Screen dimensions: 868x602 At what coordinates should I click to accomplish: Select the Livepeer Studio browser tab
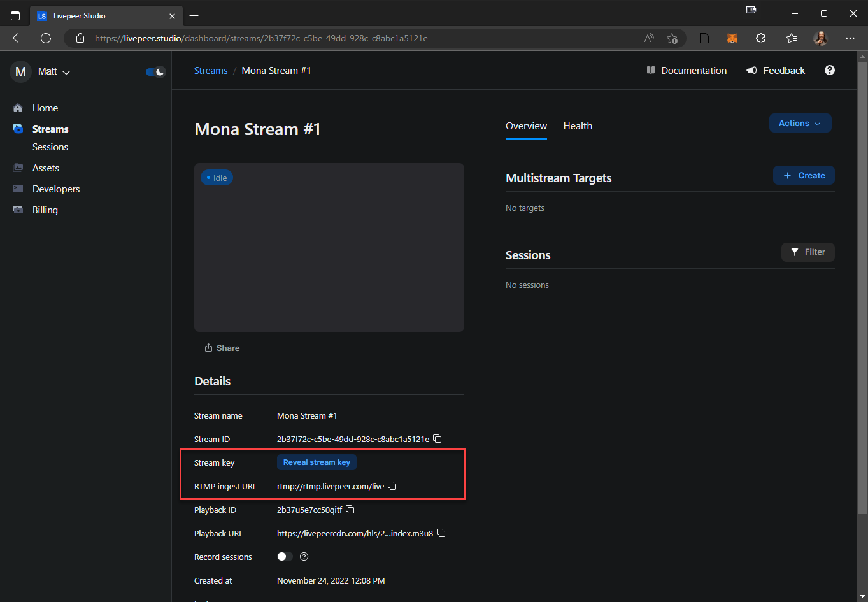point(106,16)
